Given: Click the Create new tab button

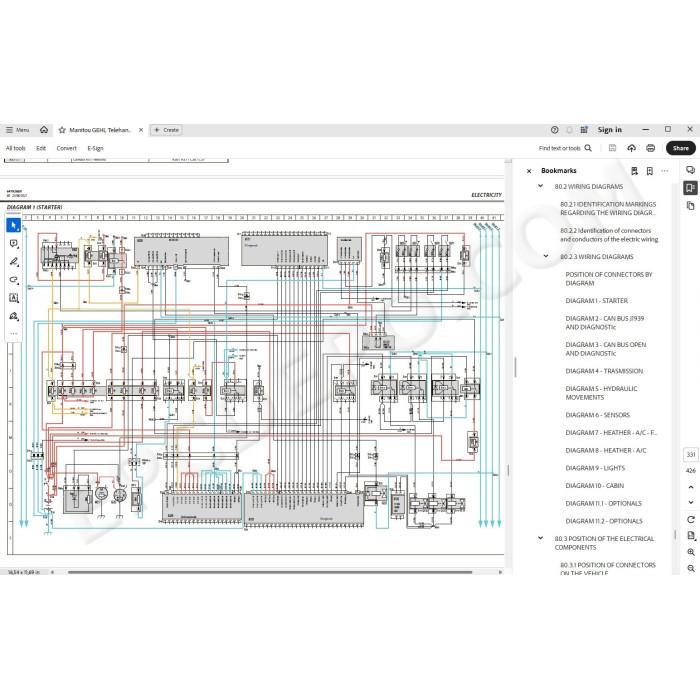Looking at the screenshot, I should click(166, 130).
